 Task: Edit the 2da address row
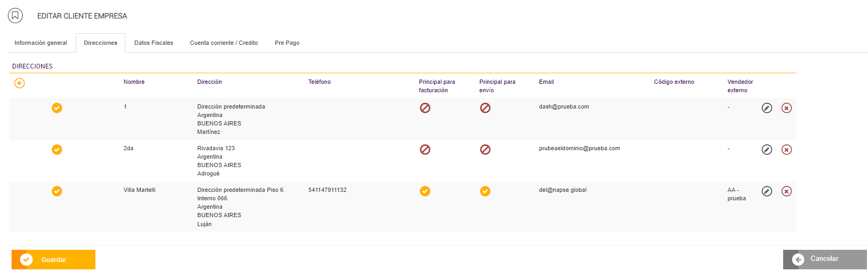pos(767,150)
